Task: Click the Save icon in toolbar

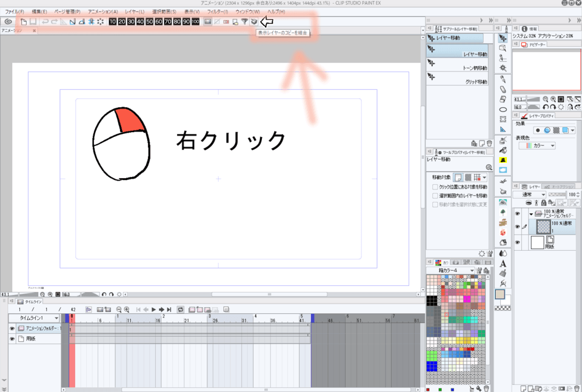Action: point(33,22)
